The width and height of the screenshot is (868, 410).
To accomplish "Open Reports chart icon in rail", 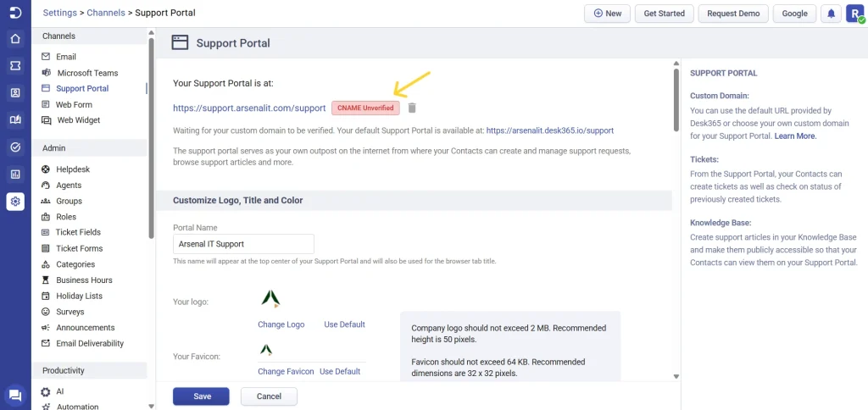I will pos(15,175).
